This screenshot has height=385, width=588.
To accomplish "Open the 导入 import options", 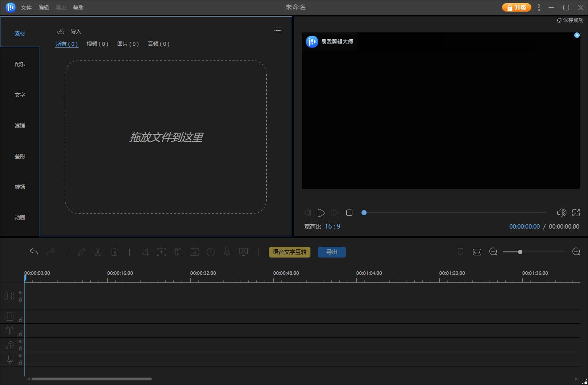I will click(x=76, y=31).
